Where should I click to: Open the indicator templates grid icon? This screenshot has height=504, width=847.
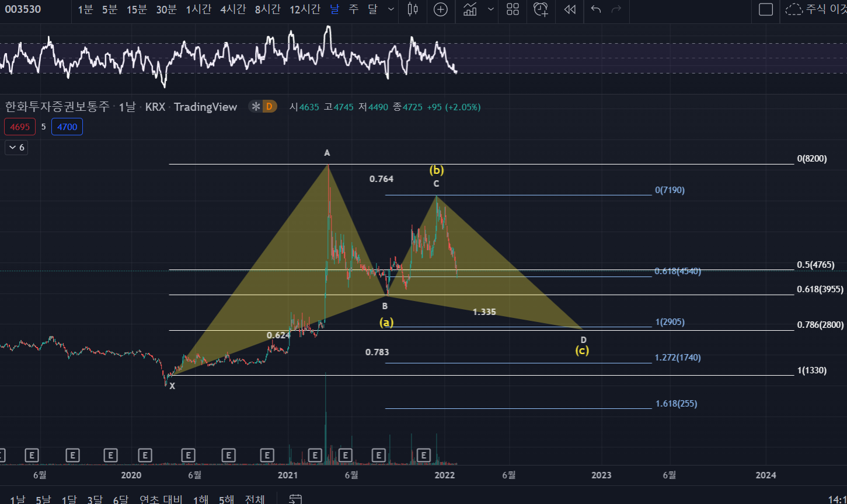pyautogui.click(x=513, y=9)
